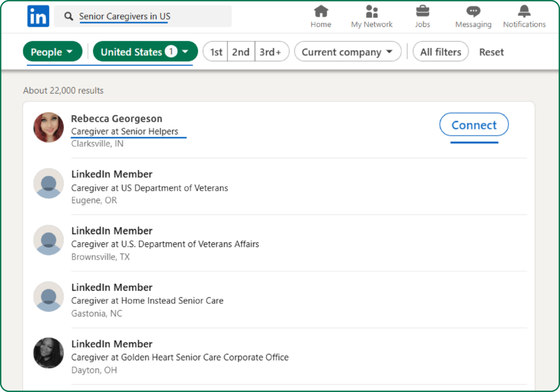Click avatar of the Gastonia, NC member
Viewport: 560px width, 392px height.
click(49, 297)
